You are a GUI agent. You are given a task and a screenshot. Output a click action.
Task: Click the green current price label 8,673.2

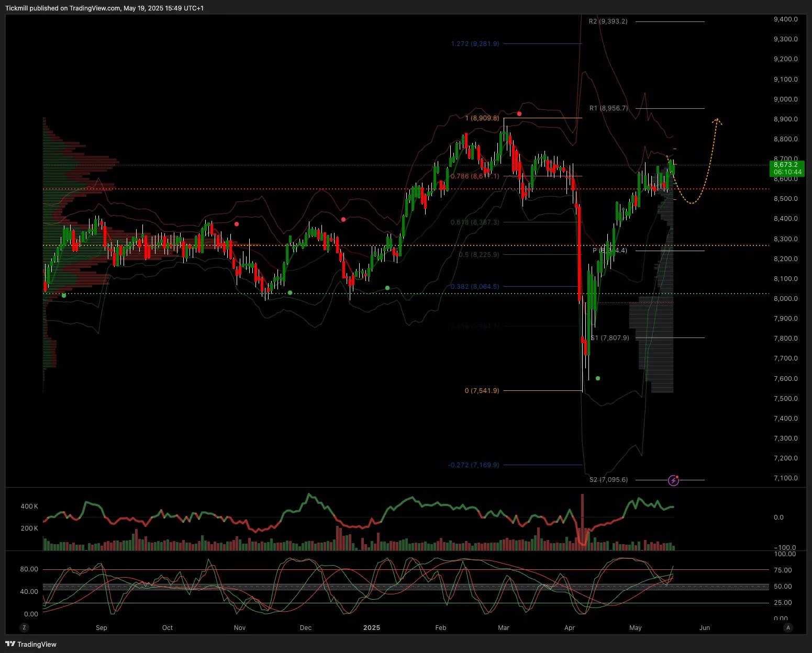tap(787, 168)
